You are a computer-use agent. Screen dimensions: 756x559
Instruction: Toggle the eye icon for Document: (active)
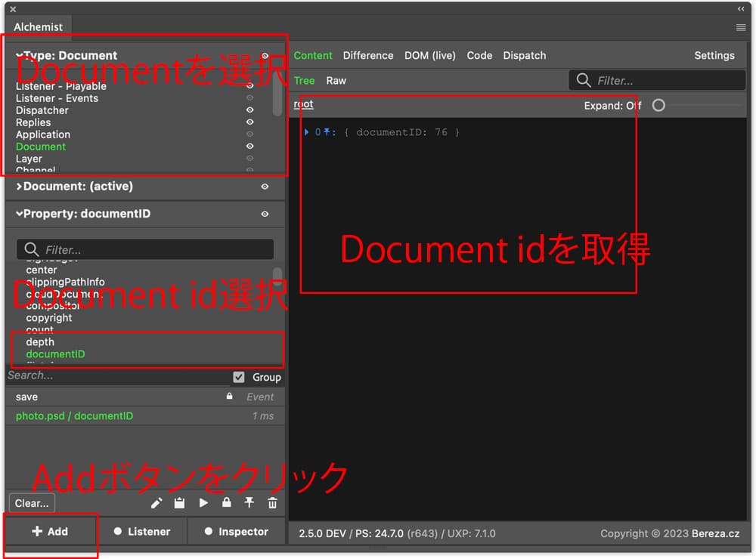[265, 187]
